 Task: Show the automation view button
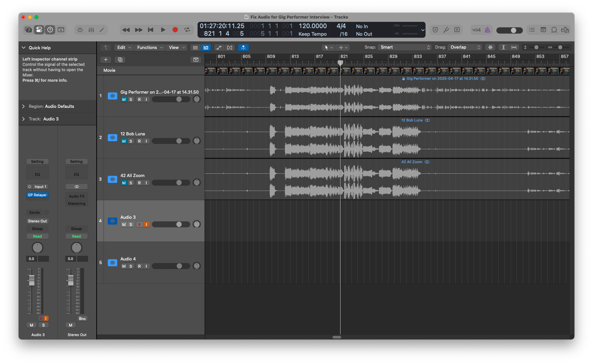(219, 48)
